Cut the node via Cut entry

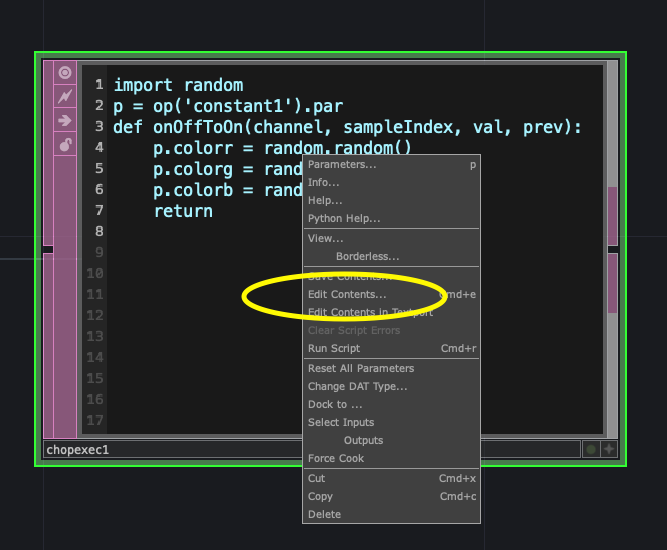[x=391, y=478]
